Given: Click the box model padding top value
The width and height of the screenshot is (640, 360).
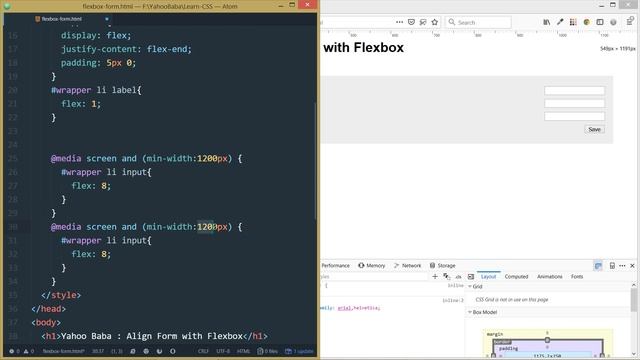Looking at the screenshot, I should pos(547,347).
